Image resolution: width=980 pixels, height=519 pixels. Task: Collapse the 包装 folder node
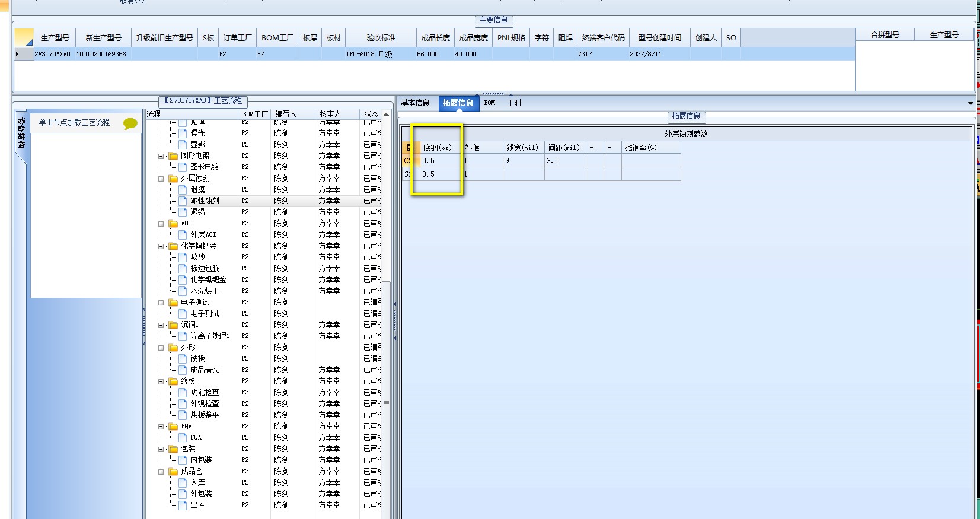(161, 449)
